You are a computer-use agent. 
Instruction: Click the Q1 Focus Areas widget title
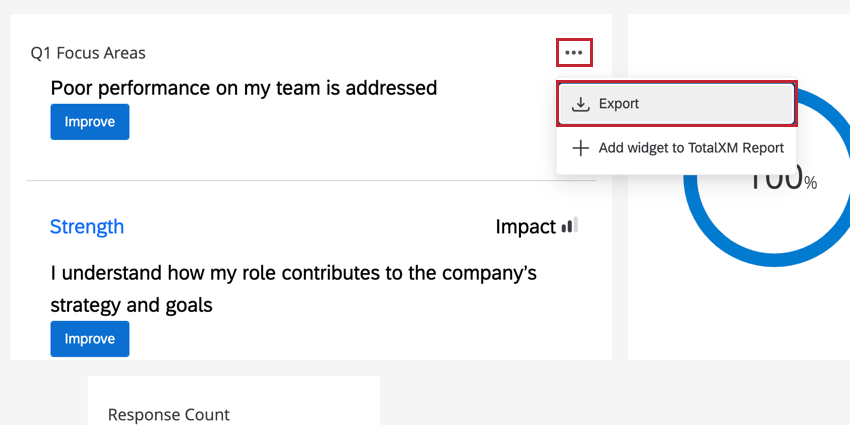coord(88,53)
